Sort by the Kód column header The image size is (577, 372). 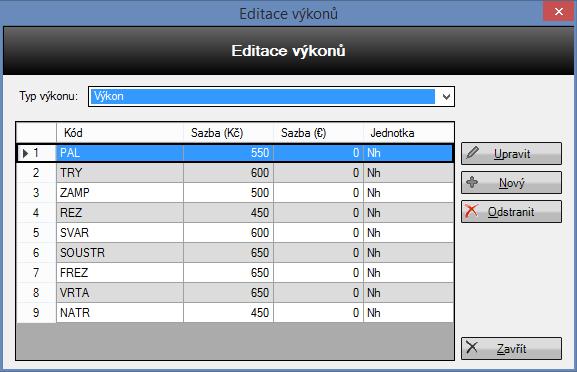coord(120,133)
